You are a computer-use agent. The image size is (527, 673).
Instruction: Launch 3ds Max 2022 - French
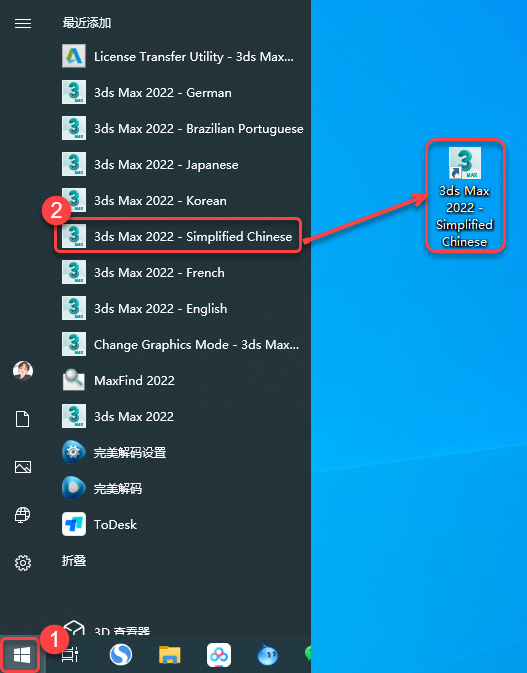(x=178, y=272)
